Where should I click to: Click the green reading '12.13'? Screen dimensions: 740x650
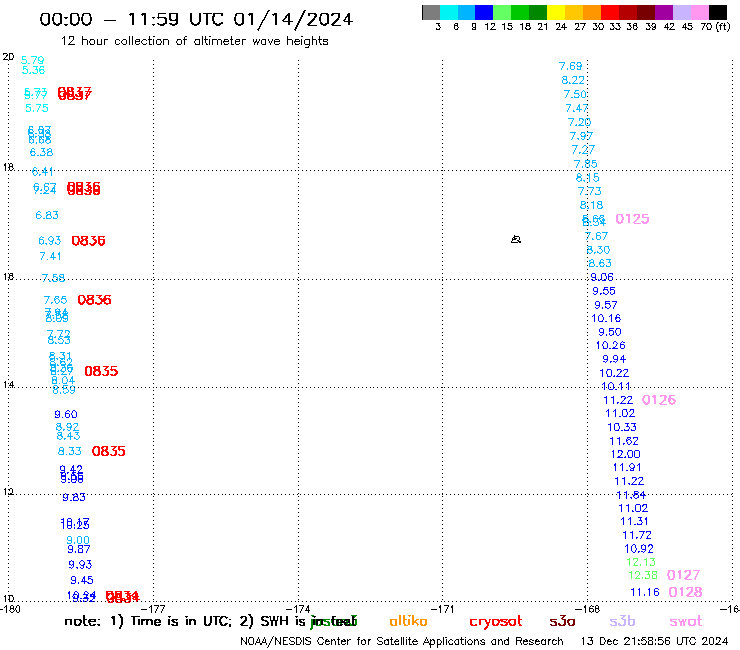[641, 562]
